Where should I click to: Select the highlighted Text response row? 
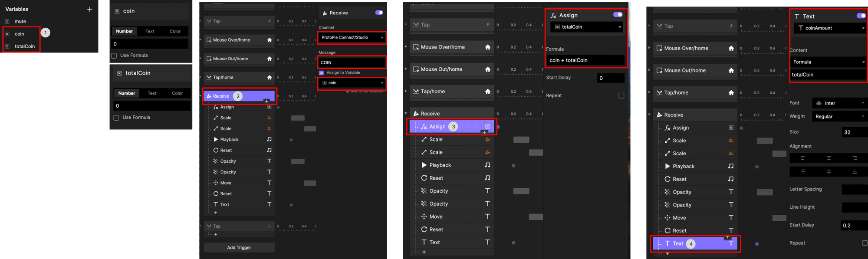695,244
